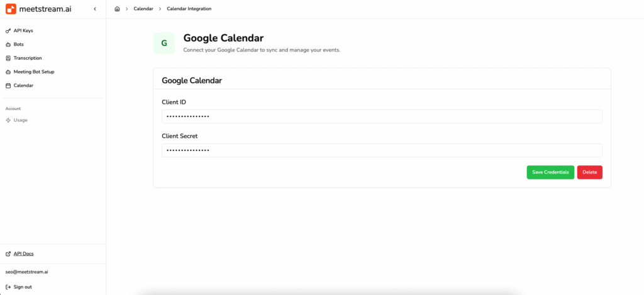The image size is (644, 295).
Task: Click the Bots icon in sidebar
Action: (x=8, y=44)
